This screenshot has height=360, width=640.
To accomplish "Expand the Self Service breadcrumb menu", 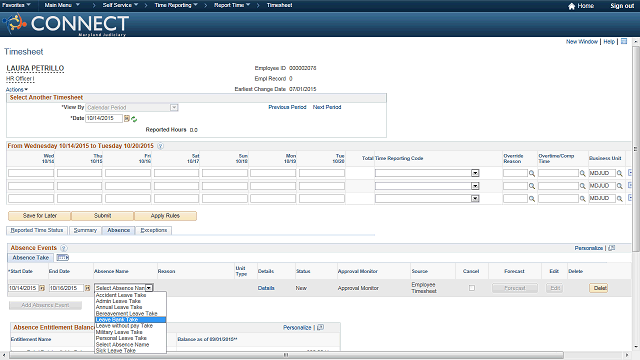I will (120, 5).
